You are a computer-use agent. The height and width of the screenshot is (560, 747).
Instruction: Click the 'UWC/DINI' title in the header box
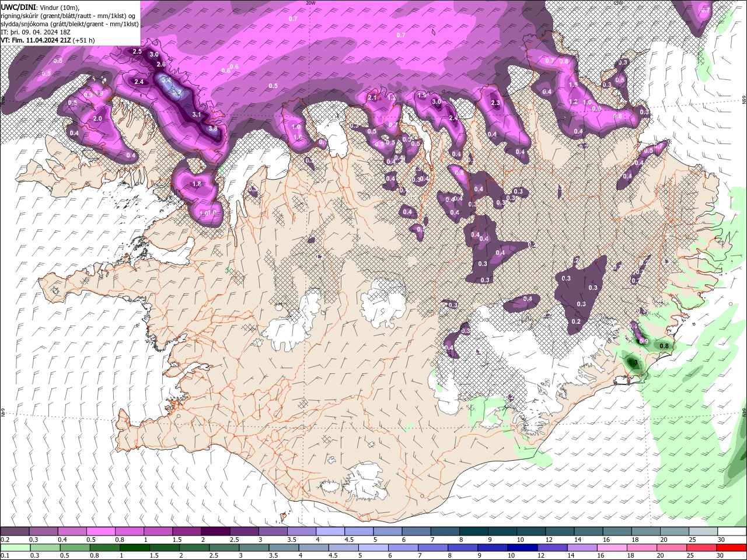click(19, 6)
